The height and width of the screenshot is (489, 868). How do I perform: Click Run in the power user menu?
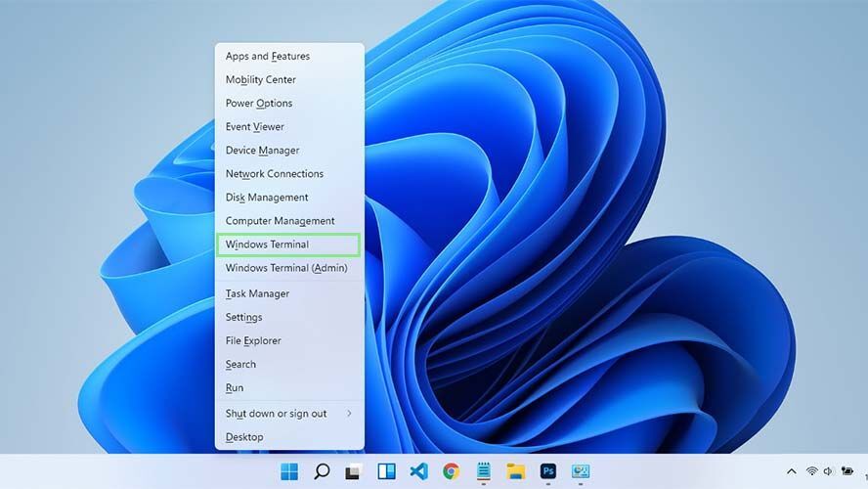235,388
